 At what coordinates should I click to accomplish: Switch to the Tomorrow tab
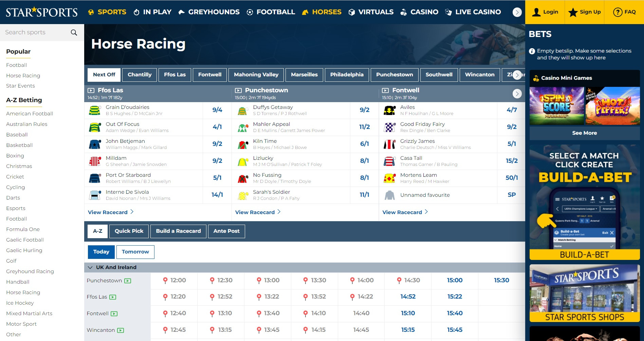tap(135, 252)
